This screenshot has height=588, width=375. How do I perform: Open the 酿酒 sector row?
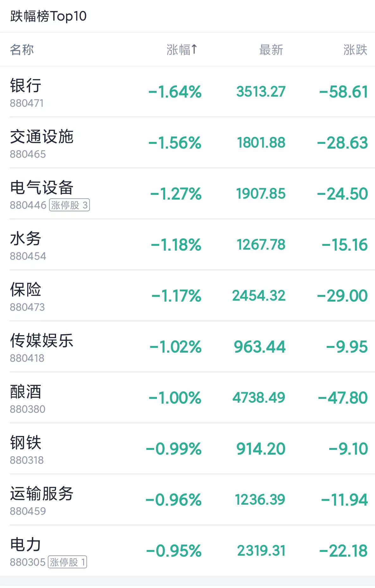pyautogui.click(x=187, y=398)
